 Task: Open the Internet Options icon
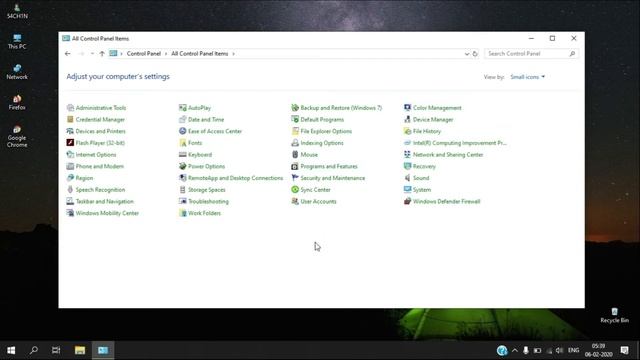[x=70, y=155]
